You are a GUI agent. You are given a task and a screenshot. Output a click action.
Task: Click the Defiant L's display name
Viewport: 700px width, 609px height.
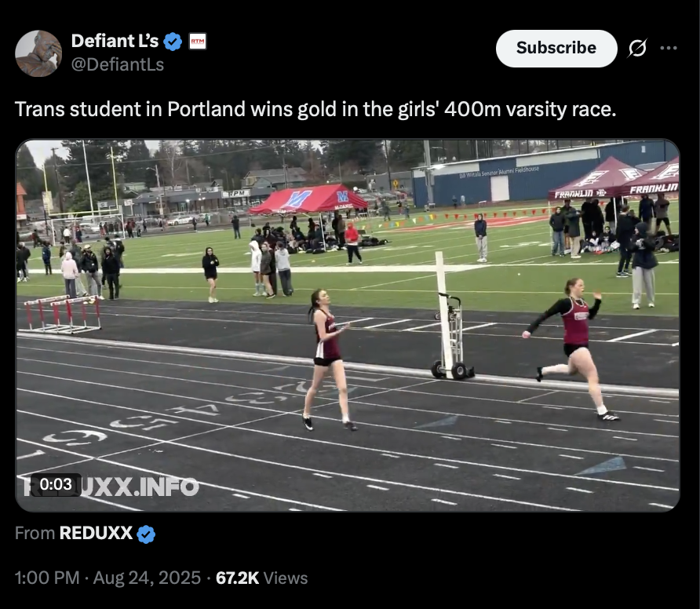point(115,41)
